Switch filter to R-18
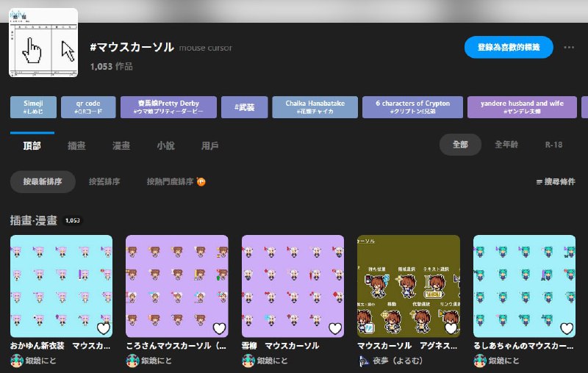Image resolution: width=588 pixels, height=373 pixels. click(x=553, y=145)
